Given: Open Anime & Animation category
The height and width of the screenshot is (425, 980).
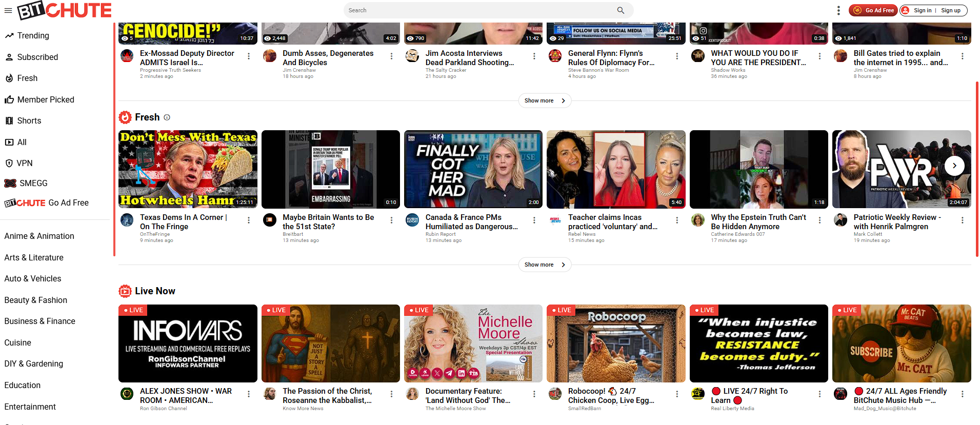Looking at the screenshot, I should click(39, 236).
